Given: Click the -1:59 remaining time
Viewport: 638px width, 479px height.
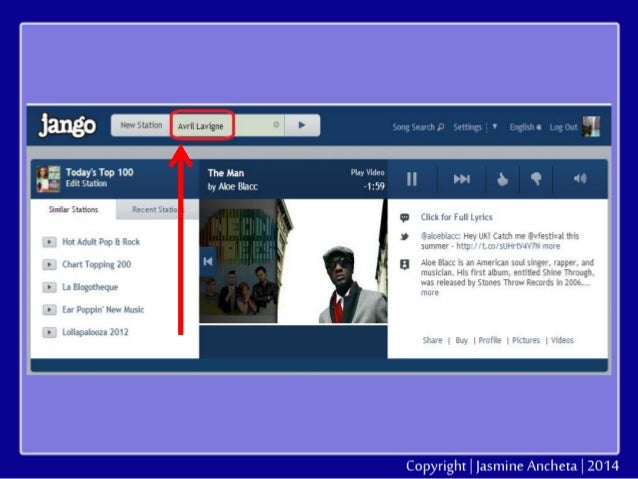Looking at the screenshot, I should 374,186.
